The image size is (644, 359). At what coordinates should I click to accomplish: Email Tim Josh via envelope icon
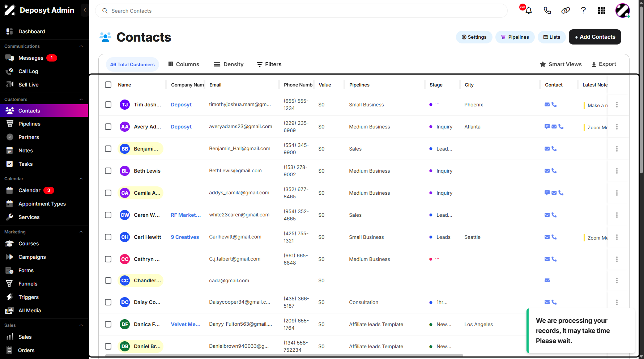click(x=547, y=105)
